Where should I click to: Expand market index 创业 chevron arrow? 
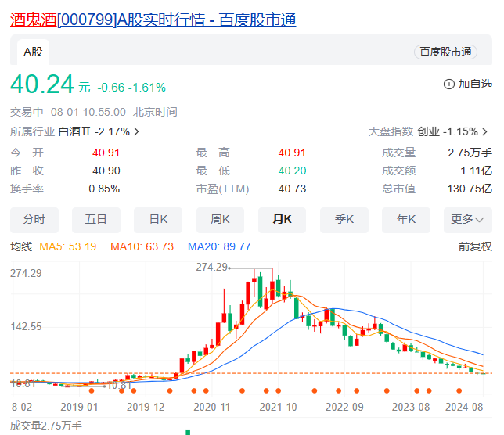point(485,131)
